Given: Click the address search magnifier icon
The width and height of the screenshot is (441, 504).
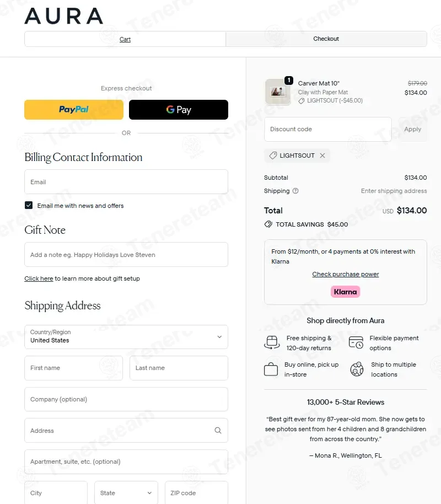Looking at the screenshot, I should coord(218,431).
